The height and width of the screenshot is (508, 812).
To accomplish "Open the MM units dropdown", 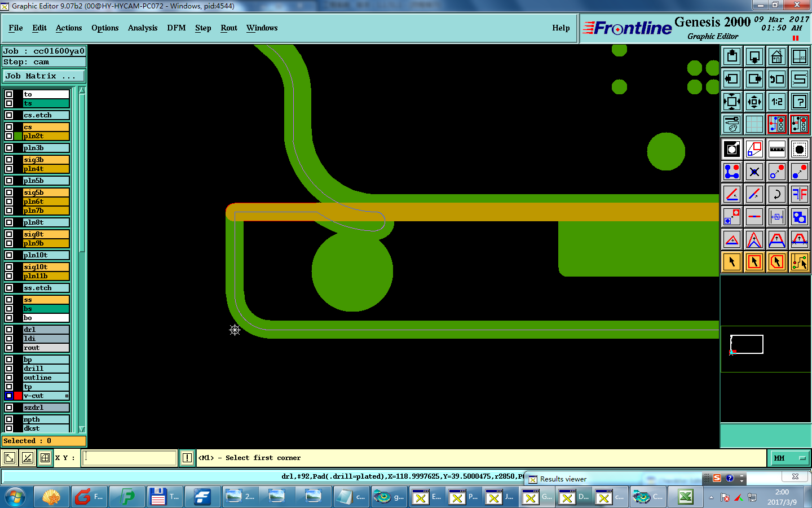I will point(789,458).
